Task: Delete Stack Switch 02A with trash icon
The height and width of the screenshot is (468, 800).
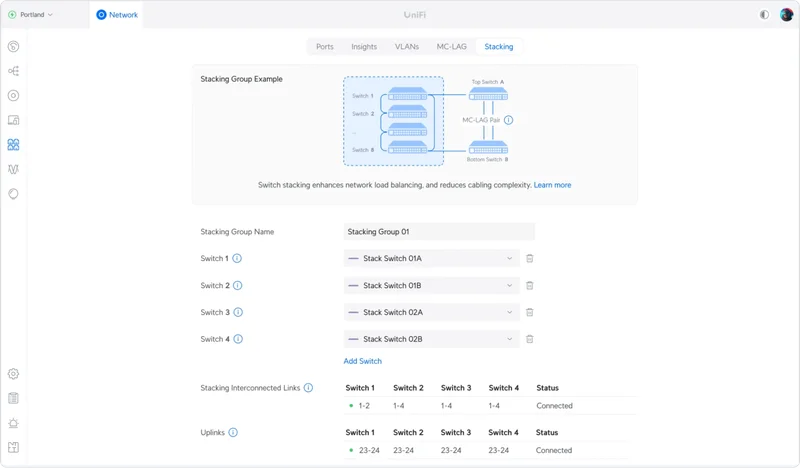Action: [530, 312]
